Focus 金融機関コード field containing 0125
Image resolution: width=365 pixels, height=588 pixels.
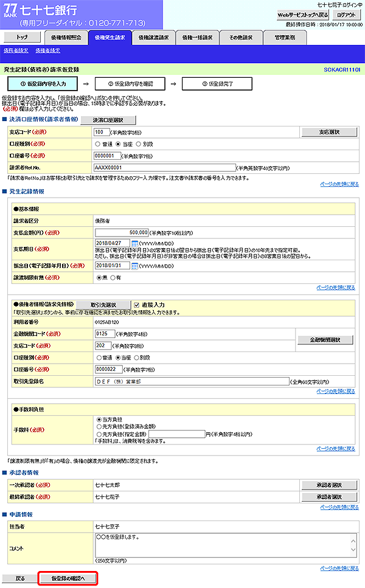(105, 334)
